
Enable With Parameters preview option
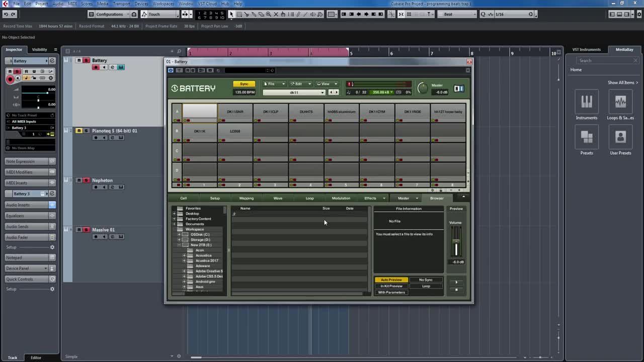point(391,292)
